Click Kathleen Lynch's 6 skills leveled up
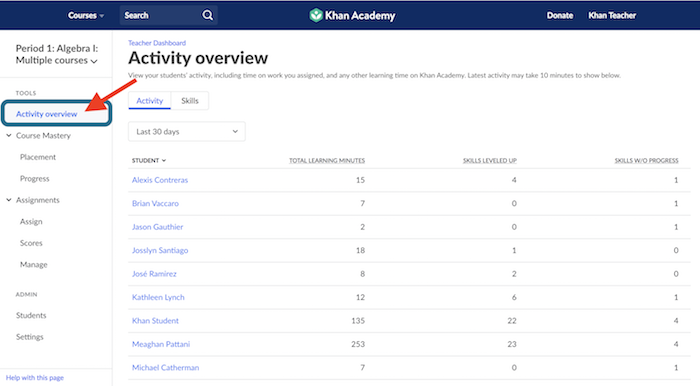Viewport: 700px width, 386px height. pyautogui.click(x=514, y=297)
